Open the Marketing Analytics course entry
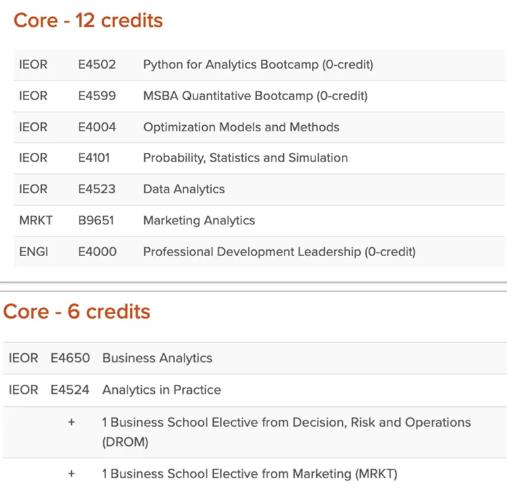The height and width of the screenshot is (496, 507). point(199,220)
